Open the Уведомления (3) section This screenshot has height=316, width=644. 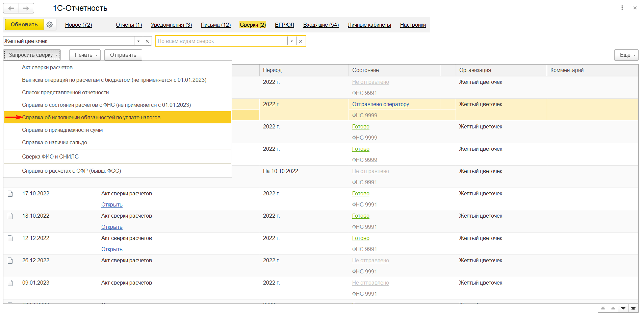coord(171,25)
